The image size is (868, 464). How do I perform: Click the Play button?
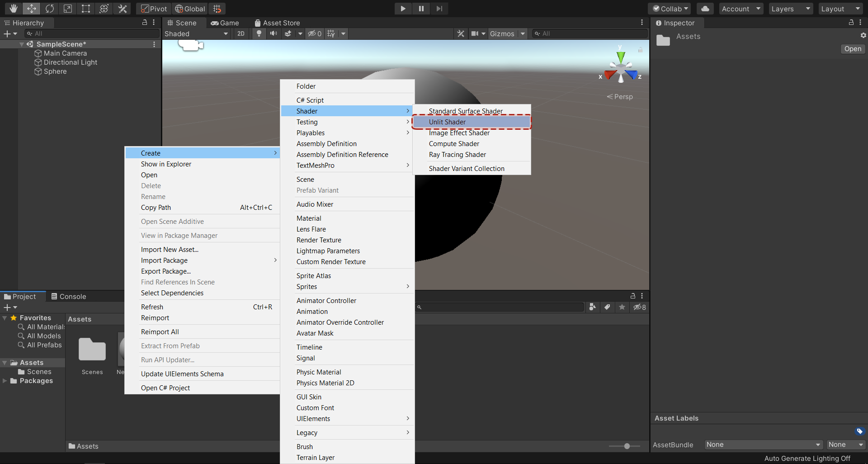[x=403, y=9]
